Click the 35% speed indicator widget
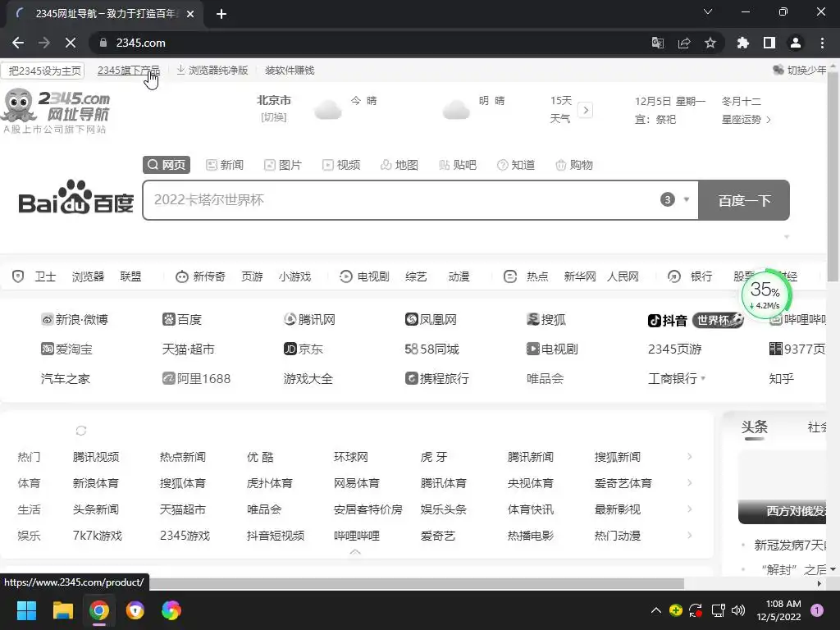This screenshot has height=630, width=840. tap(765, 294)
